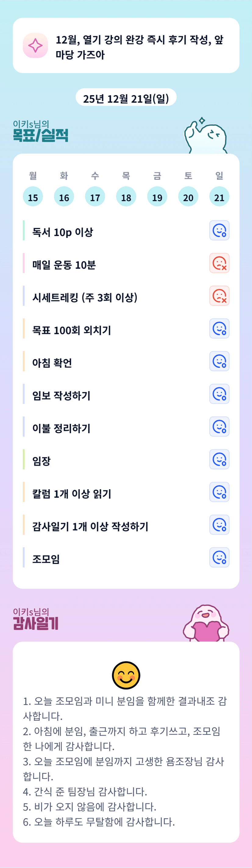
Task: Click status icon next to 임보 작성하기
Action: (219, 394)
